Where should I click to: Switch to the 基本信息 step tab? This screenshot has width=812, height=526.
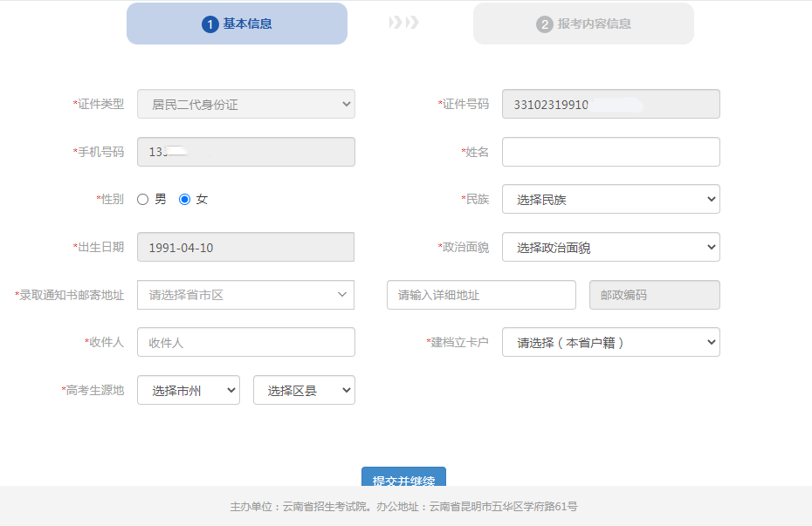(237, 24)
